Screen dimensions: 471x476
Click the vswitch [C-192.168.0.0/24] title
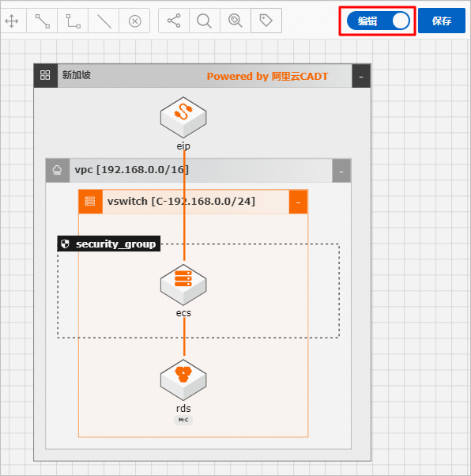coord(181,202)
